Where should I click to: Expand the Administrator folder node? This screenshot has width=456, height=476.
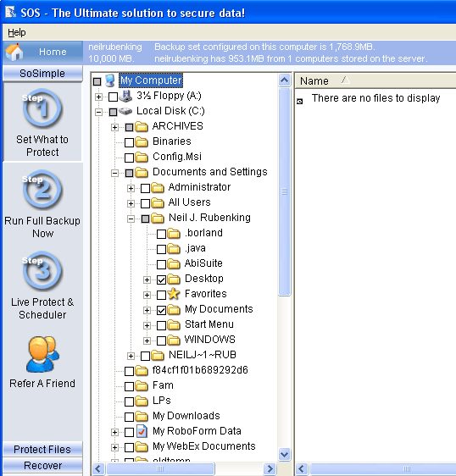point(131,188)
